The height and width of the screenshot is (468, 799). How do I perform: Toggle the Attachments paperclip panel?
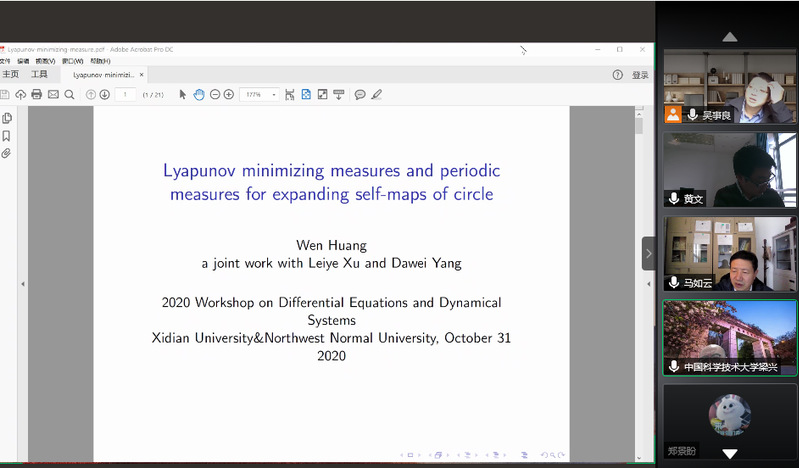pos(7,154)
